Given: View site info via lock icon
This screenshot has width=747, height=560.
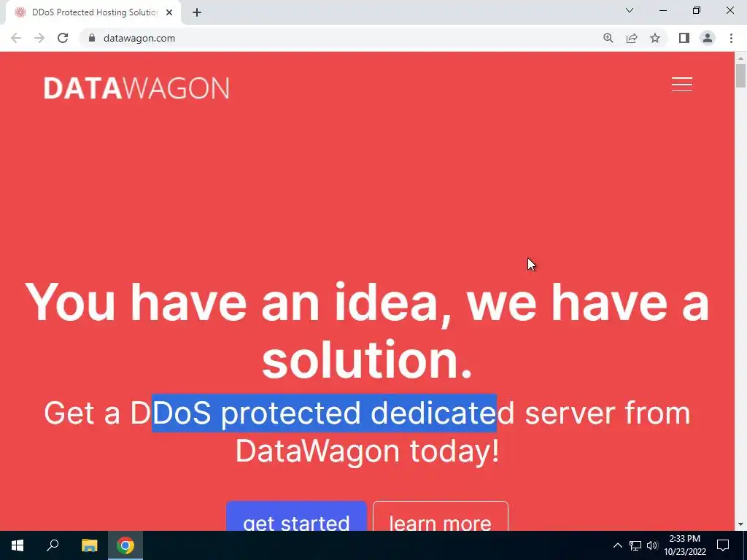Looking at the screenshot, I should click(92, 38).
